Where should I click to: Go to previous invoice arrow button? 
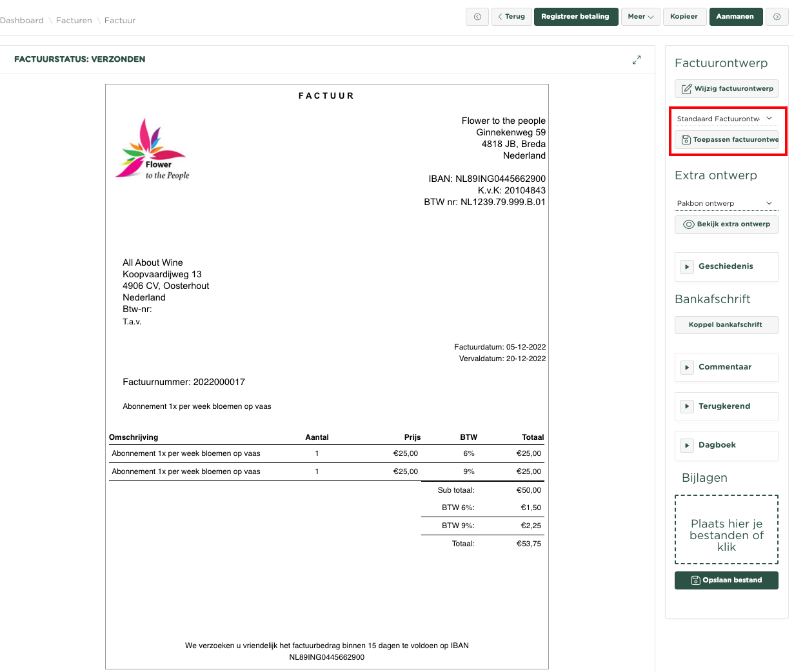(x=477, y=17)
